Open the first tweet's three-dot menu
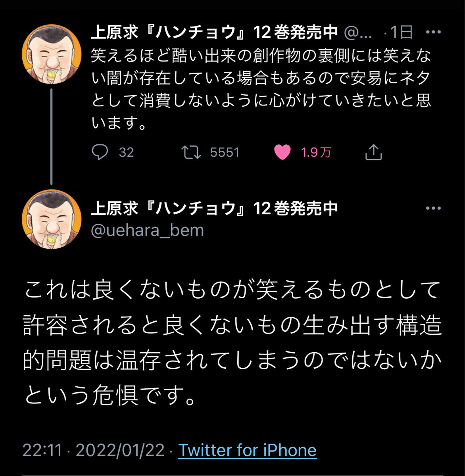Screen dimensions: 465x476 point(433,32)
